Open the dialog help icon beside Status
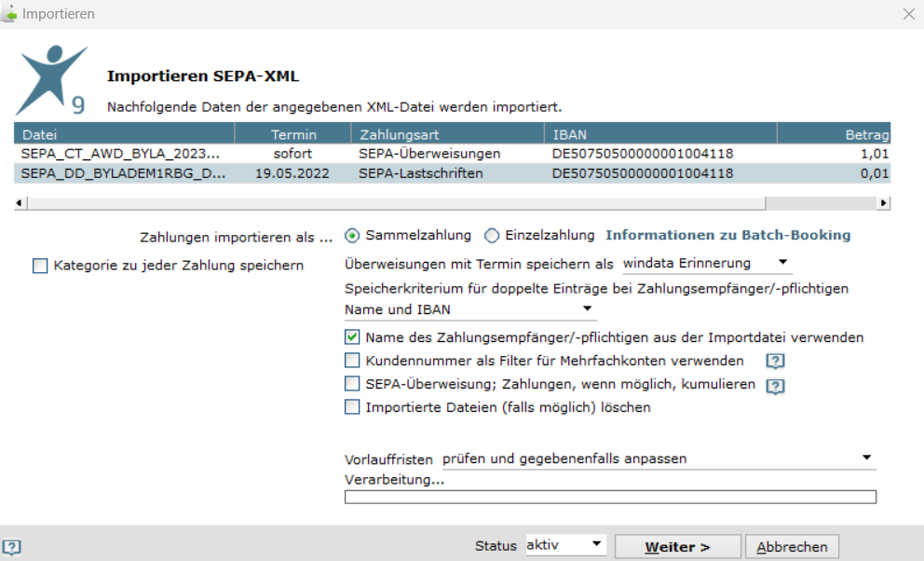 tap(12, 547)
